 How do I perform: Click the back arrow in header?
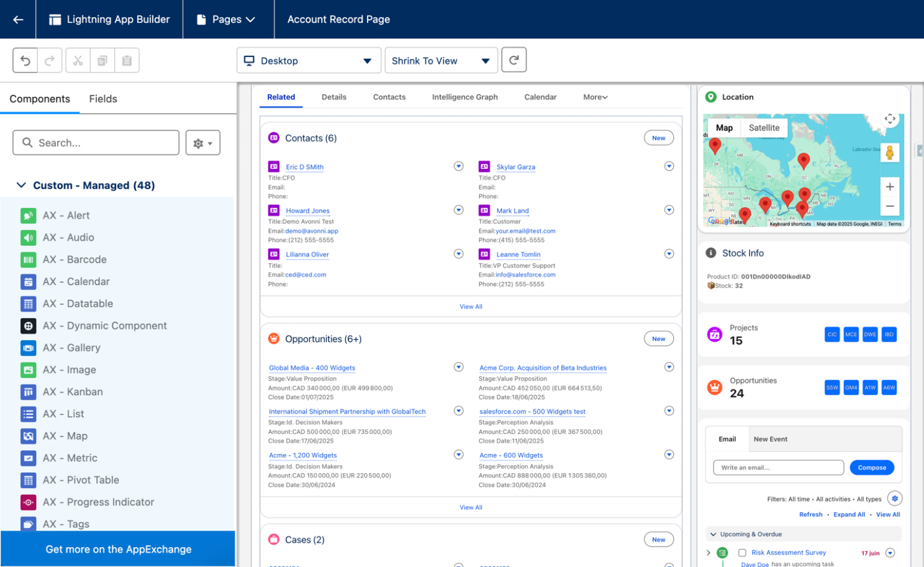pos(18,19)
